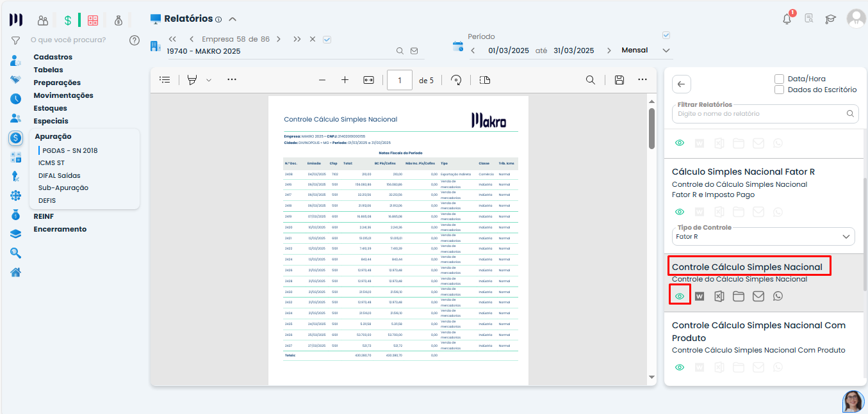
Task: Click the notification bell icon
Action: 787,19
